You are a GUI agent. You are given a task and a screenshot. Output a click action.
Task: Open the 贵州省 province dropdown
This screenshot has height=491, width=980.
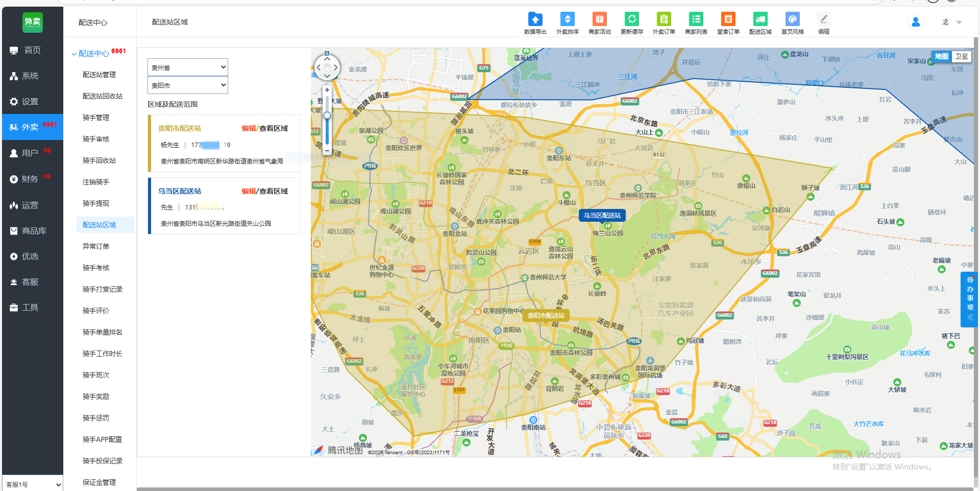(x=187, y=67)
